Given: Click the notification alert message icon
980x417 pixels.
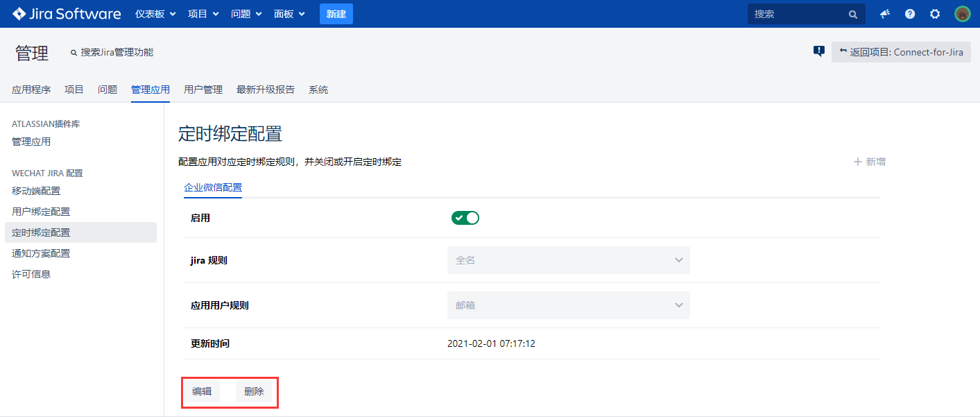Looking at the screenshot, I should point(819,51).
